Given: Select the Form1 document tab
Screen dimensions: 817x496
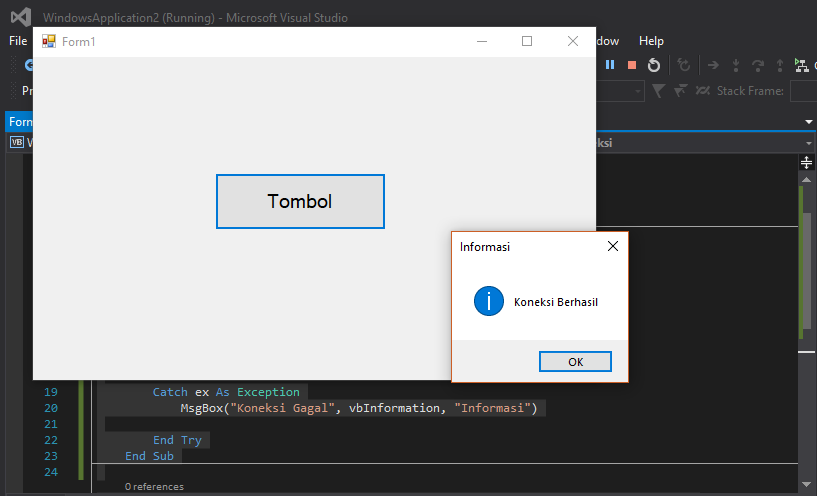Looking at the screenshot, I should click(x=20, y=121).
